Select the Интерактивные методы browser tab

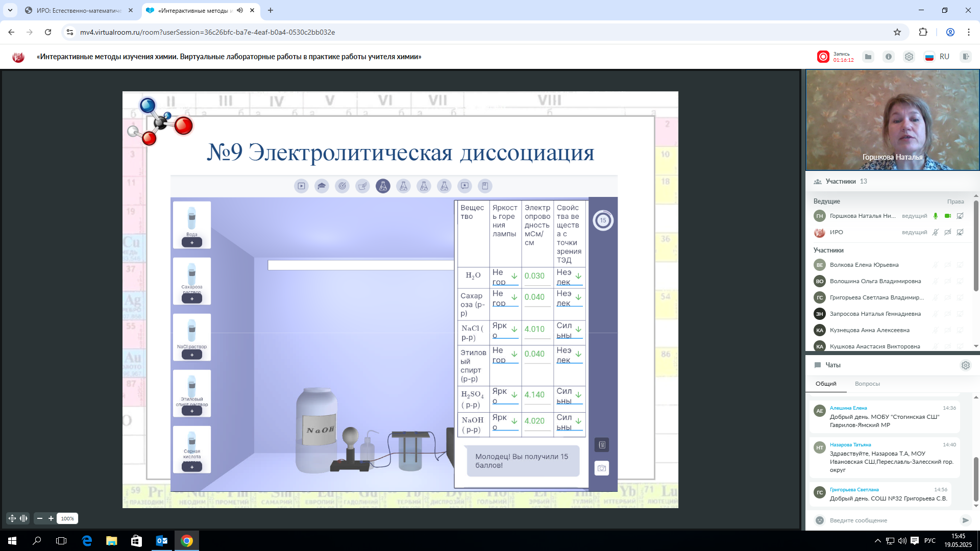200,10
